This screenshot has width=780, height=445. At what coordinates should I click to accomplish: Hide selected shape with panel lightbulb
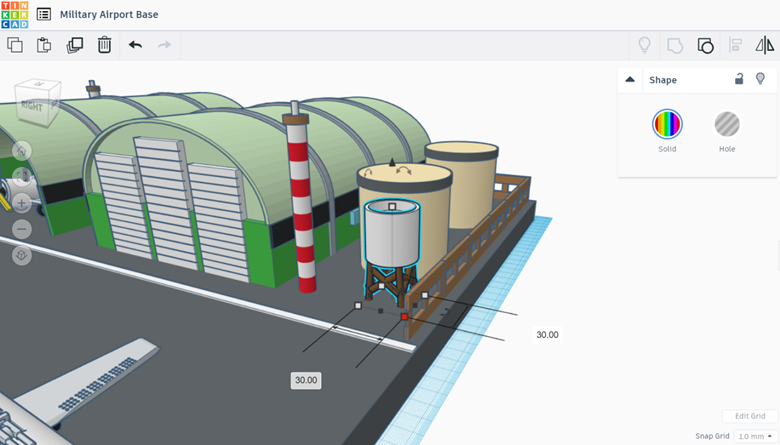[x=760, y=79]
